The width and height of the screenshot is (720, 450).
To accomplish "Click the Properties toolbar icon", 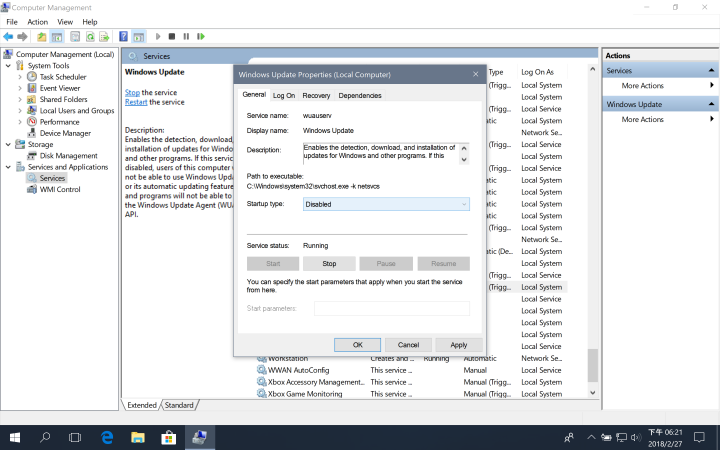I will (x=75, y=36).
